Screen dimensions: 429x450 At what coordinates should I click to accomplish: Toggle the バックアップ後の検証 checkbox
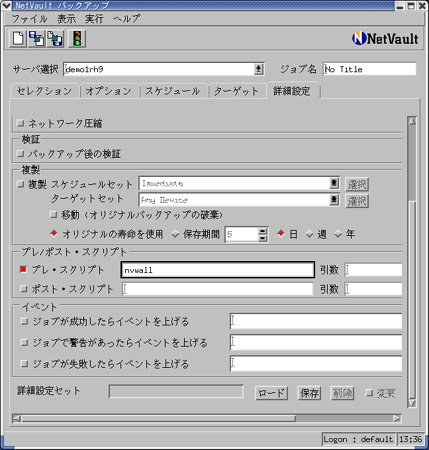tap(21, 154)
